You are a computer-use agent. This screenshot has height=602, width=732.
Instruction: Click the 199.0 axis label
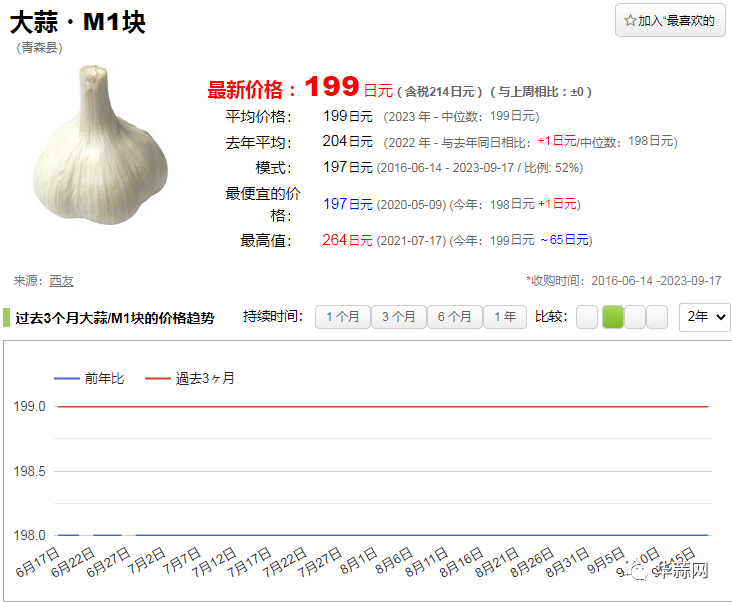click(x=29, y=406)
